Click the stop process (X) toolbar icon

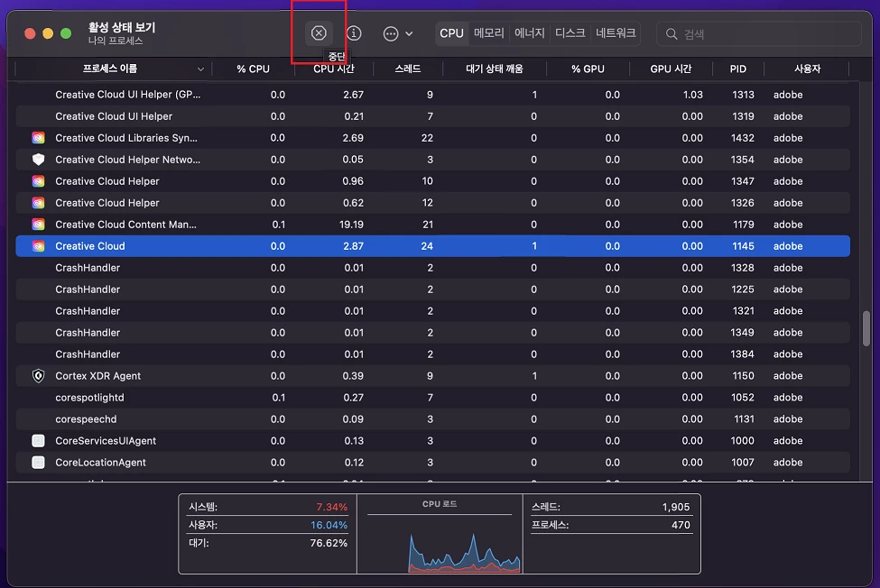point(319,33)
